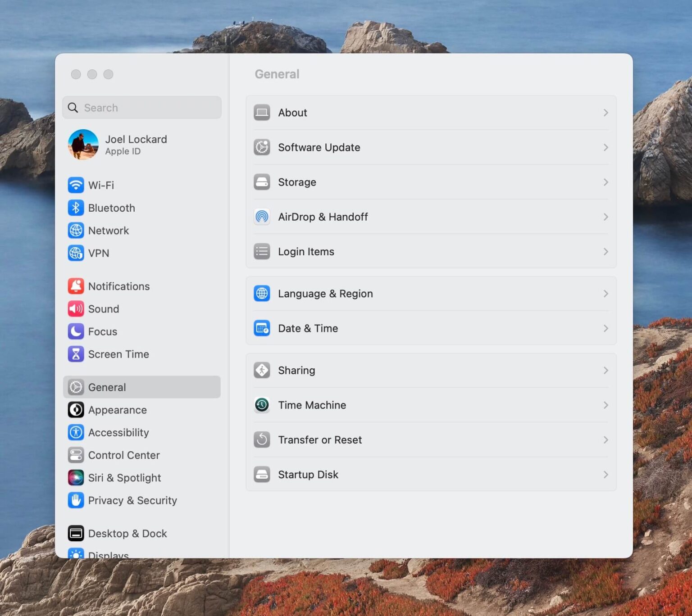Select Desktop & Dock in the sidebar
The height and width of the screenshot is (616, 692).
click(127, 533)
